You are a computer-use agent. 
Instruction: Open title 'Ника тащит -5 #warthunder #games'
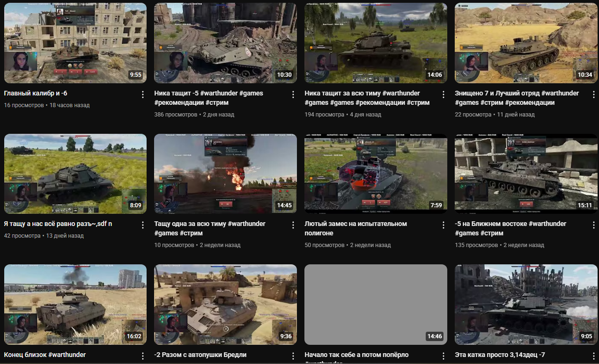[209, 98]
